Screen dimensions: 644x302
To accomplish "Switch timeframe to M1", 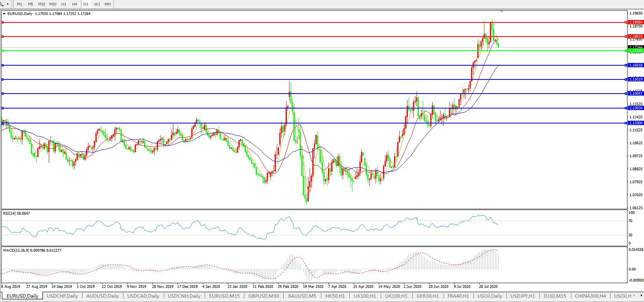I will point(20,4).
